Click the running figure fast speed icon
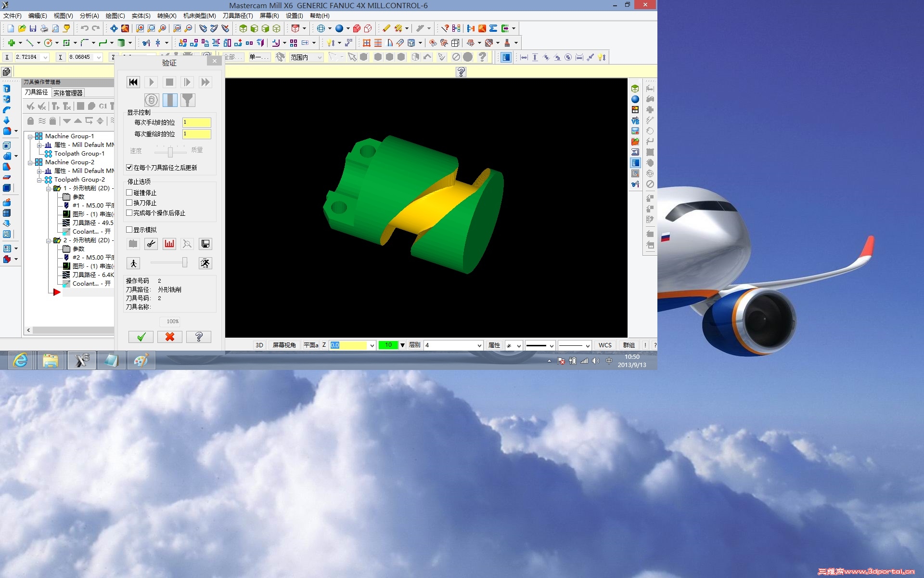The width and height of the screenshot is (924, 578). pos(205,263)
